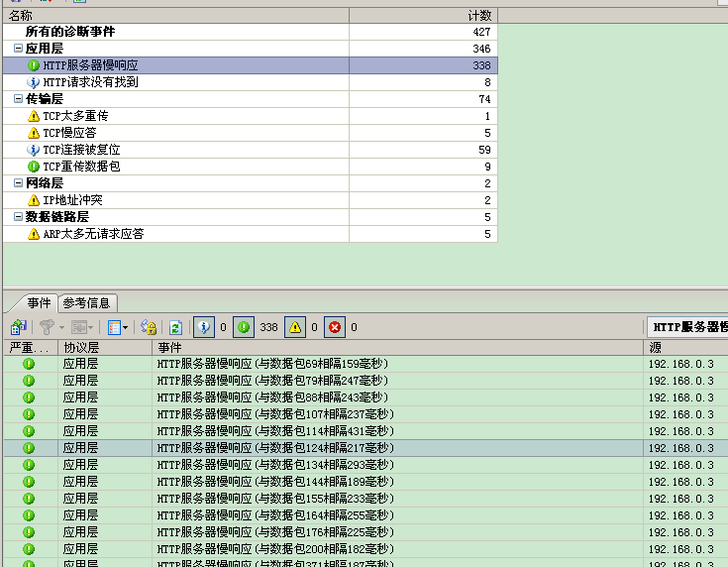Image resolution: width=728 pixels, height=567 pixels.
Task: Select HTTP请求没有找到 diagnosis item
Action: coord(251,82)
